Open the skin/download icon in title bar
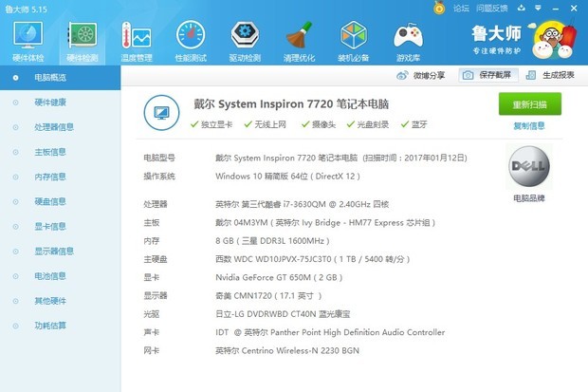Viewport: 588px width, 392px height. point(521,8)
